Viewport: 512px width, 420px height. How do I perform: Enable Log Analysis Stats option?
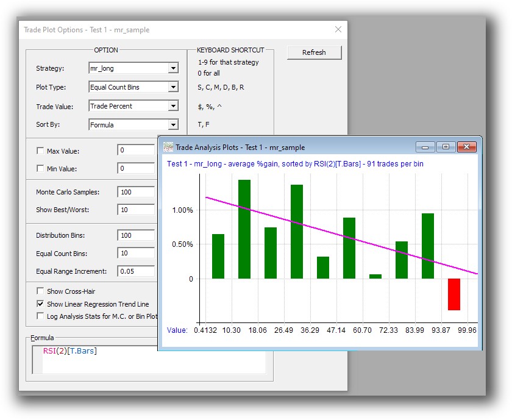coord(40,315)
